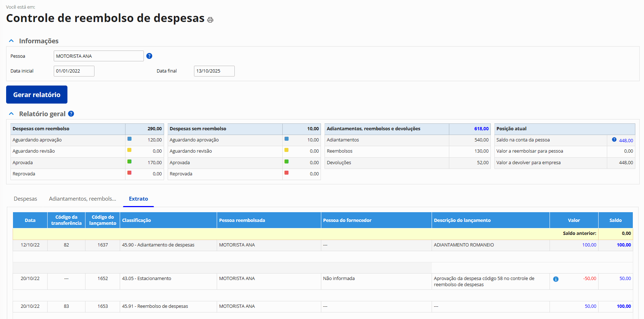Screen dimensions: 644x319
Task: Click yellow swatch for reembolso Aguardando revisão
Action: (129, 150)
